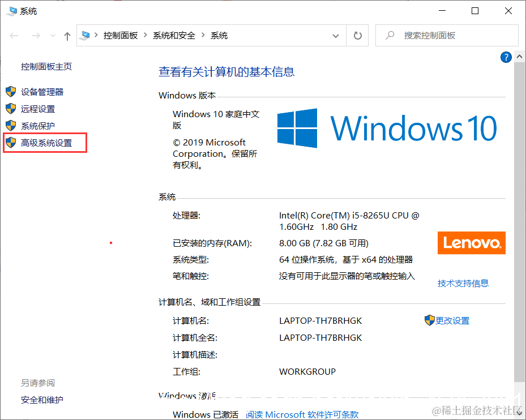Close the 系统 window
This screenshot has width=526, height=420.
coord(508,11)
